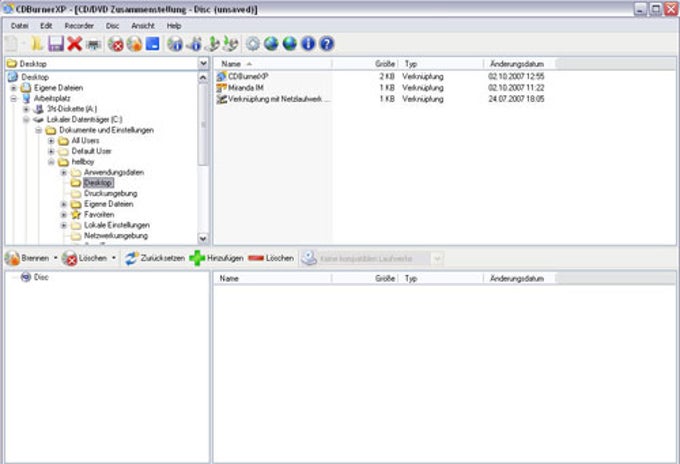The image size is (680, 464).
Task: Select 'Verknüpfung mit Netzlaufwerk' file row
Action: [380, 99]
